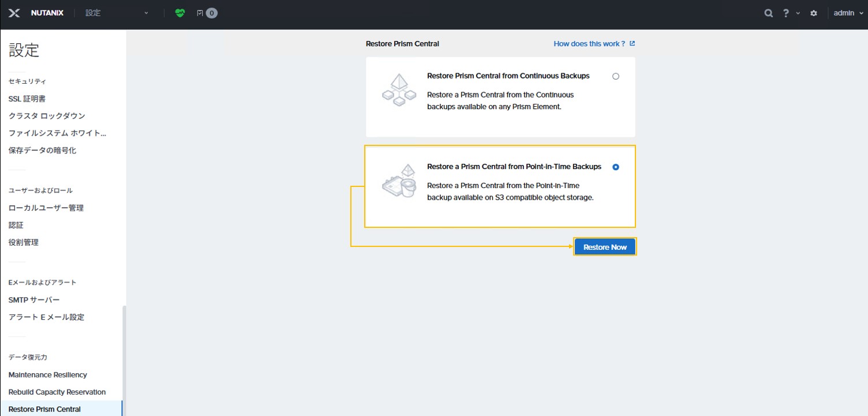Click the Nutanix X logo icon

(x=14, y=13)
